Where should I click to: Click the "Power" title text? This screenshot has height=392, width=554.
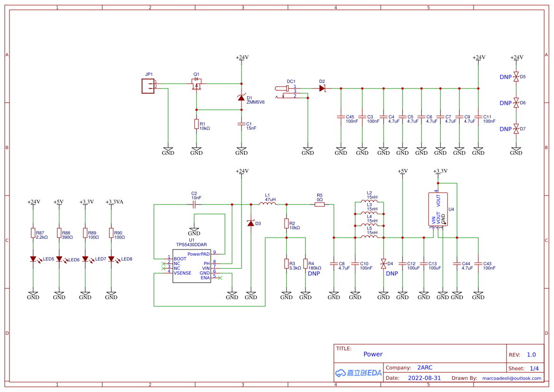pyautogui.click(x=373, y=354)
